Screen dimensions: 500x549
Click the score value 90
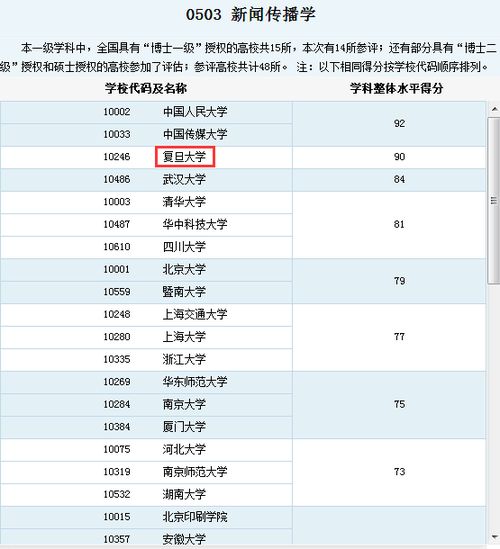[x=400, y=157]
